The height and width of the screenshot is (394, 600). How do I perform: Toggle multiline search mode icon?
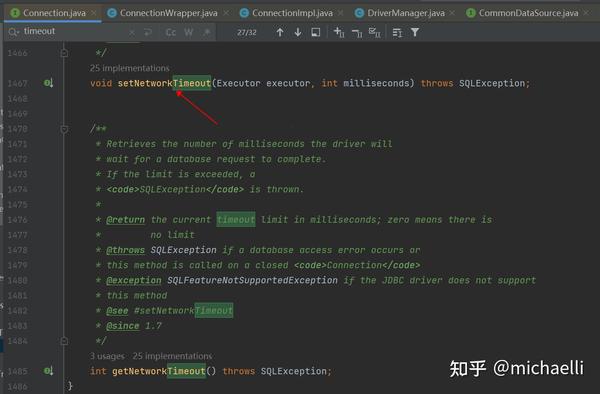click(398, 33)
